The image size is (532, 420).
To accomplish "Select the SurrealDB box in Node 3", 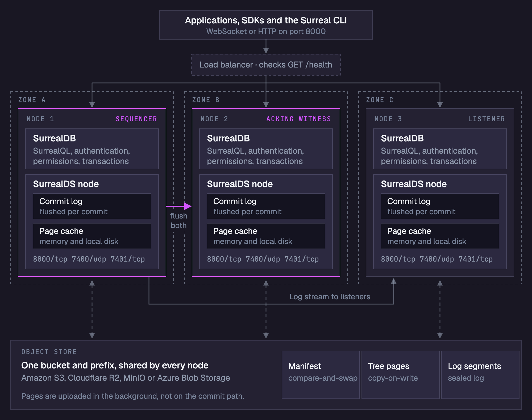I will [x=440, y=149].
